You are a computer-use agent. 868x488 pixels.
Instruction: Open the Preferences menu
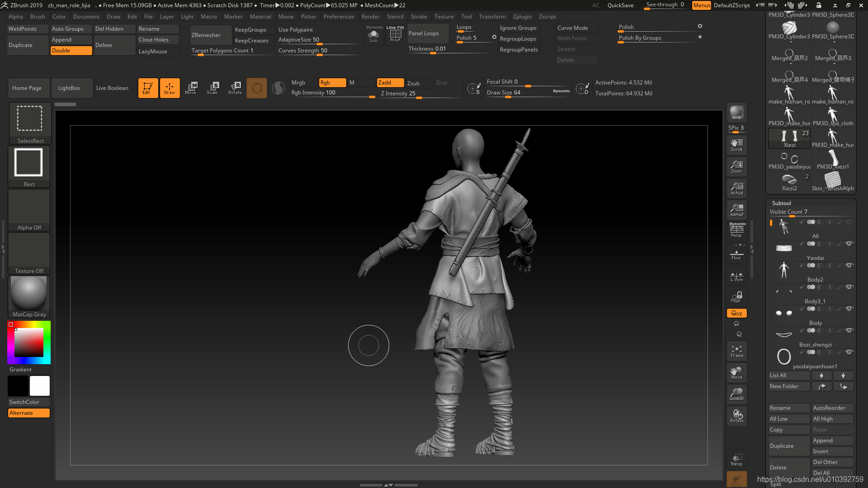tap(339, 17)
